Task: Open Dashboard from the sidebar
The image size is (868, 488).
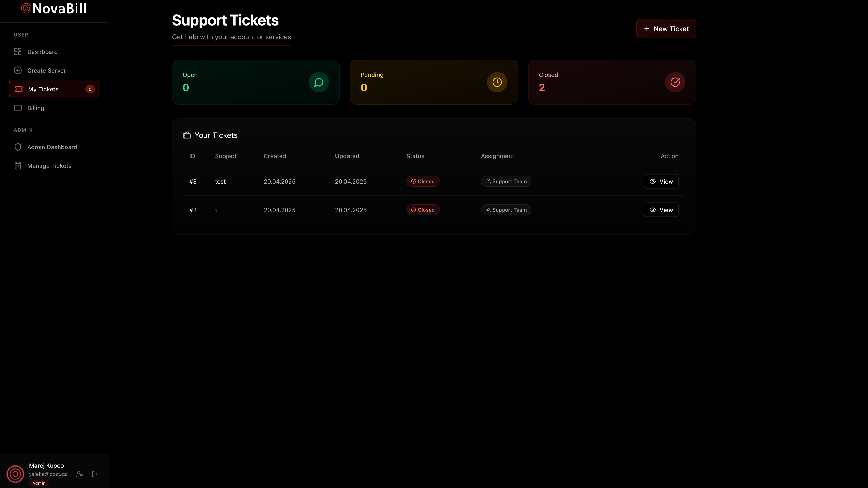Action: pos(42,52)
